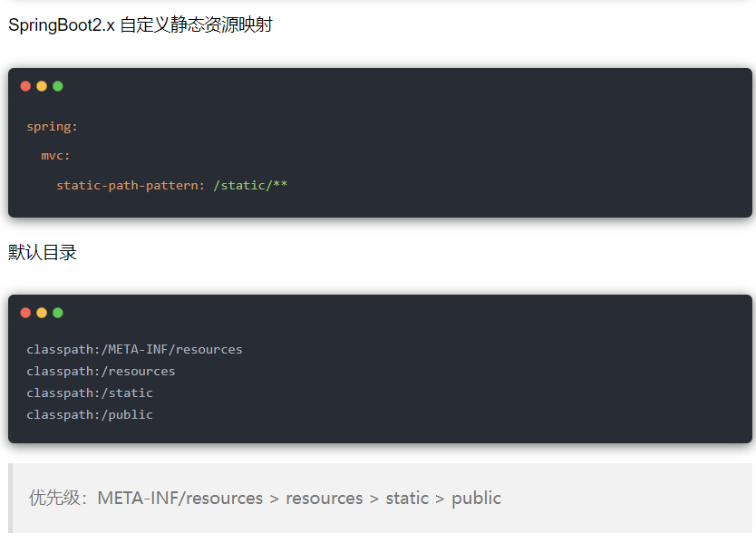
Task: Click the red dot in the spring YAML code block
Action: point(25,86)
